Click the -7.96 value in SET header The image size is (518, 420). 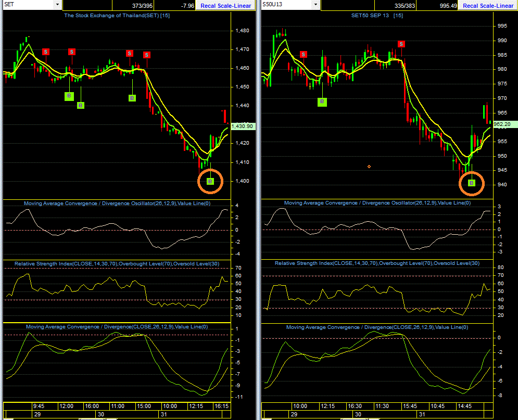(187, 6)
